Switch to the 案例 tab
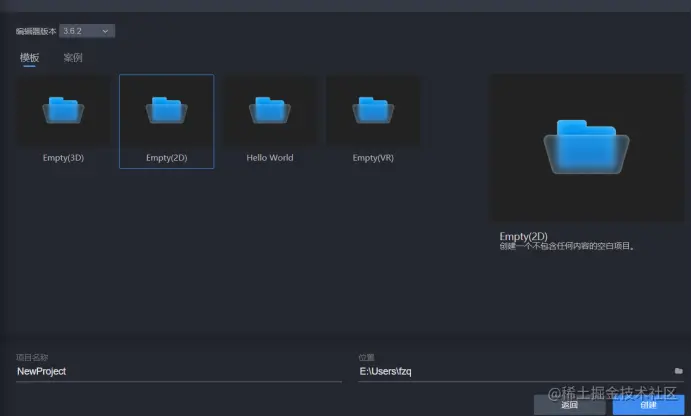This screenshot has height=416, width=692. pyautogui.click(x=73, y=58)
